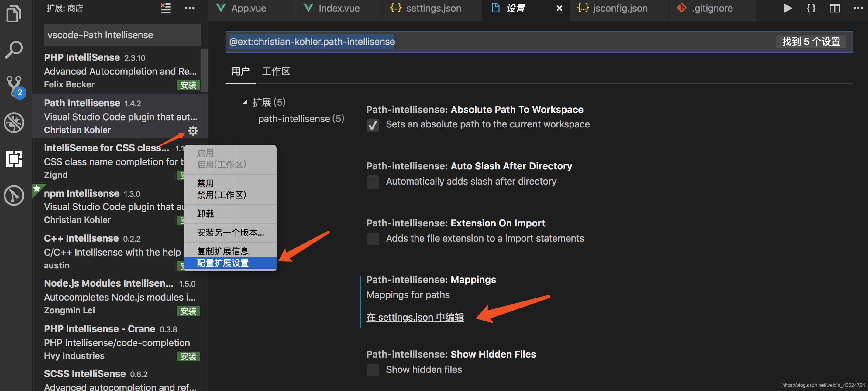Click 找到 5 个设置 result count
The image size is (868, 391).
pyautogui.click(x=811, y=42)
